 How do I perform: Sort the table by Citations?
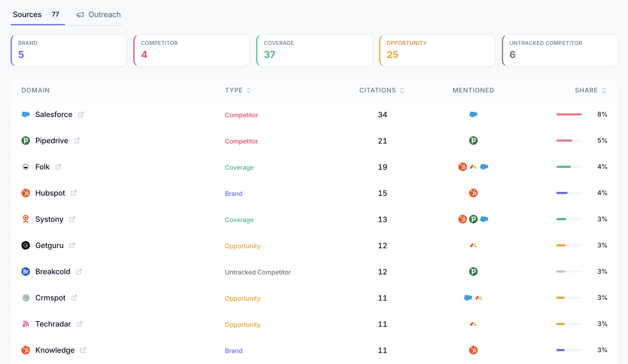[402, 90]
